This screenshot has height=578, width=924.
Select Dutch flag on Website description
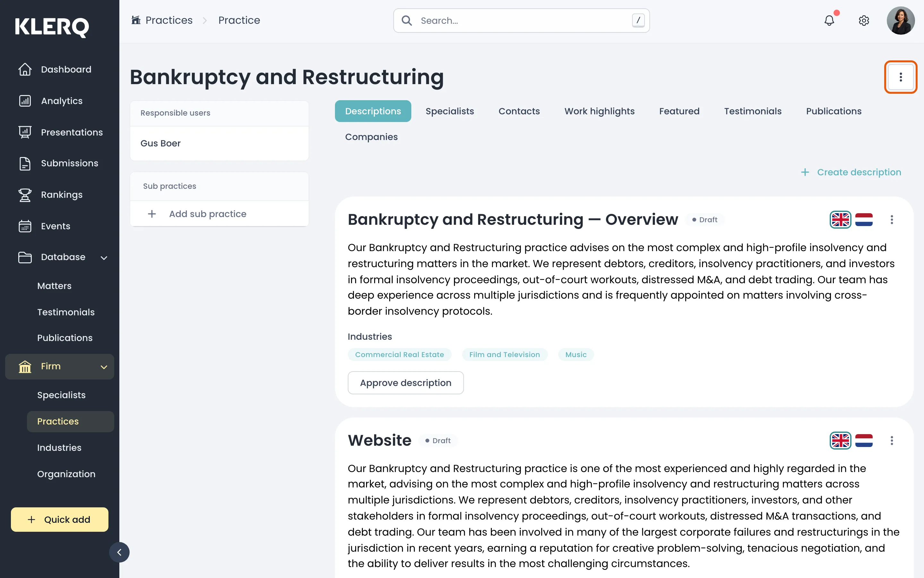pyautogui.click(x=864, y=441)
